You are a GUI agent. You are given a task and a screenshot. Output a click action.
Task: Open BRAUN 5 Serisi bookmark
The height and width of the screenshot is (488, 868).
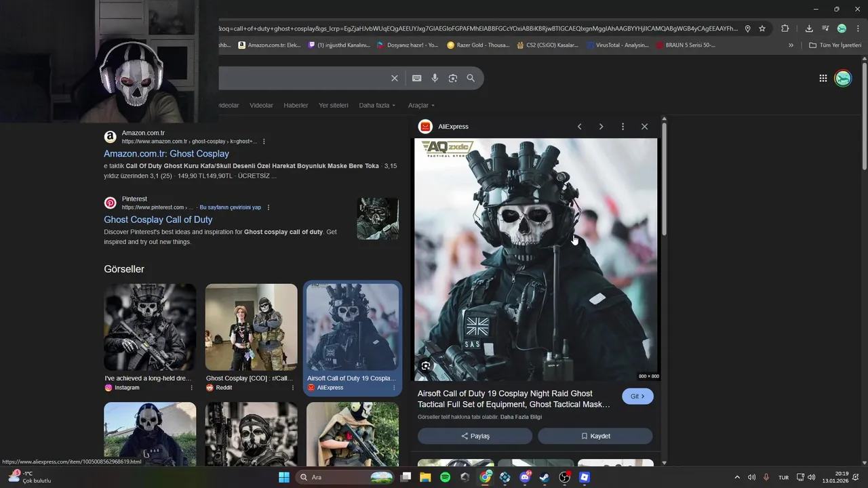(x=686, y=45)
